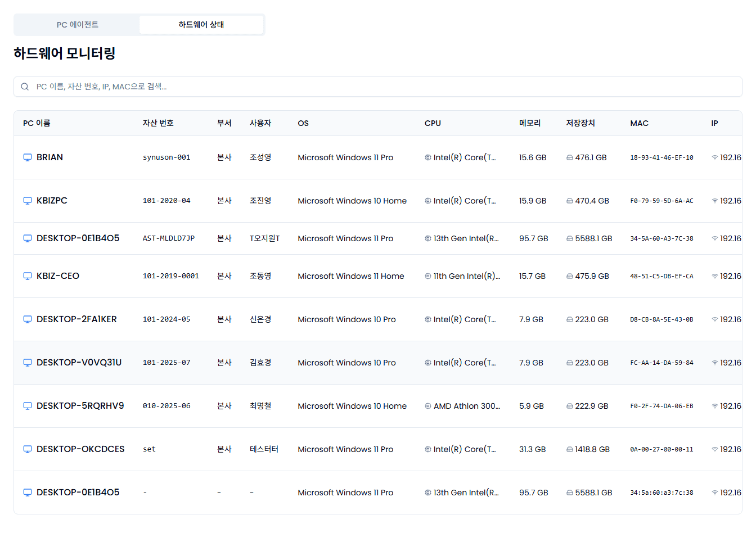Click the monitor icon beside BRIAN
Screen dimensions: 756x560
27,157
